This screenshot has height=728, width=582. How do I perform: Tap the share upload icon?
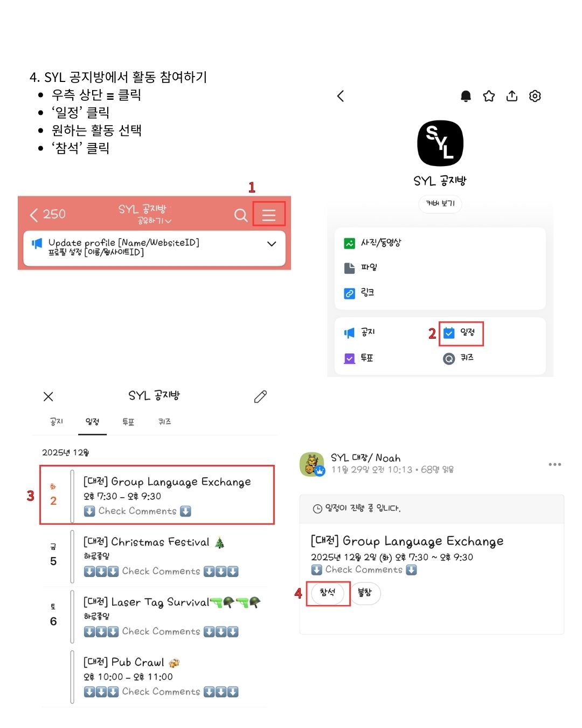coord(512,96)
